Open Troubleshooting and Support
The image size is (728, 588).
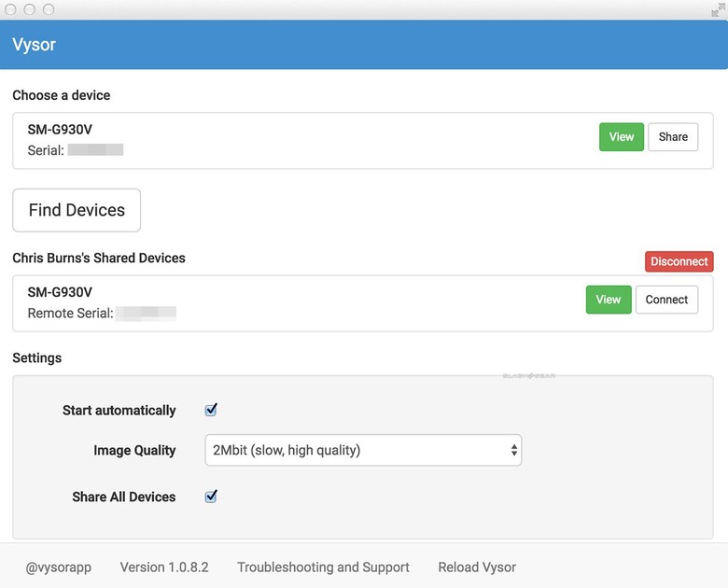(324, 567)
